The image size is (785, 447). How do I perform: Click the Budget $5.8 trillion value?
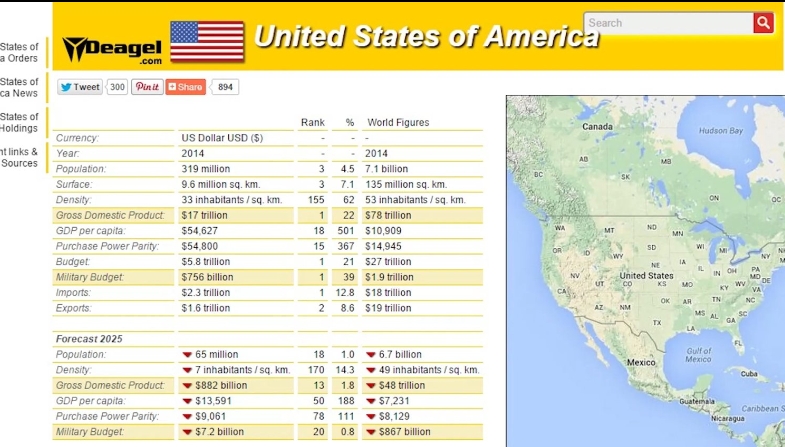[x=205, y=262]
